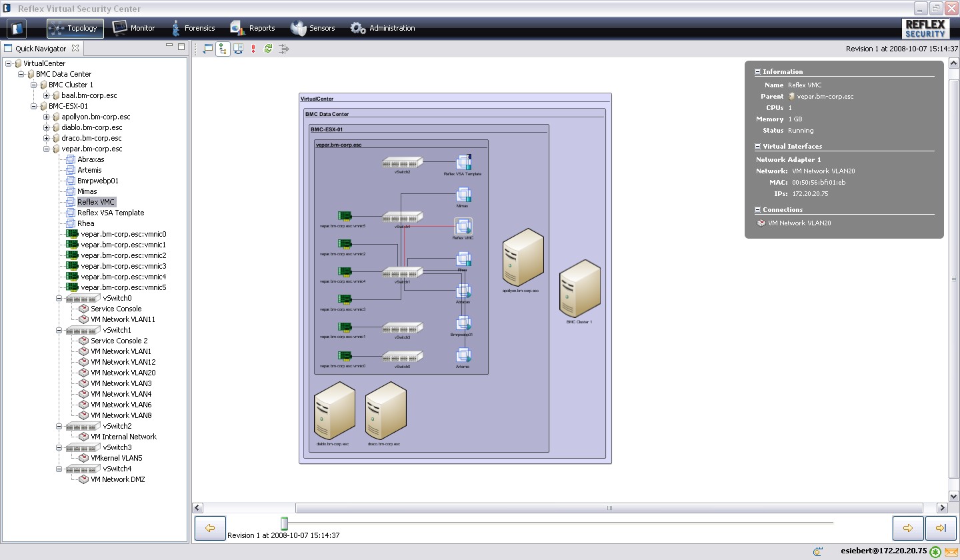Click the green refresh arrows toolbar icon
The height and width of the screenshot is (560, 960).
point(268,49)
